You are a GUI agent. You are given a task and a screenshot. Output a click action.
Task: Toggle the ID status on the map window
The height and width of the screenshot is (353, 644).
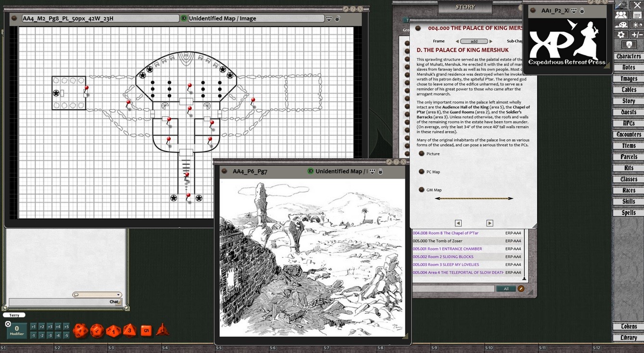coord(184,18)
